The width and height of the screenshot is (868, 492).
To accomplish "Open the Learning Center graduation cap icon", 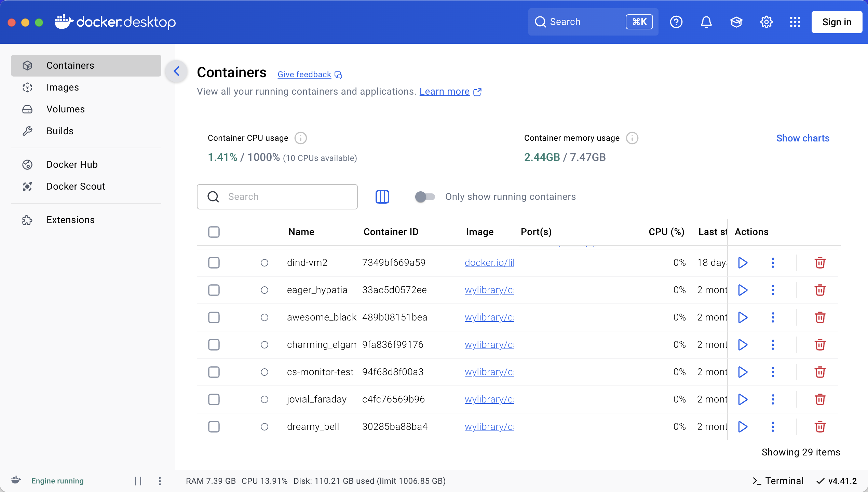I will 736,22.
